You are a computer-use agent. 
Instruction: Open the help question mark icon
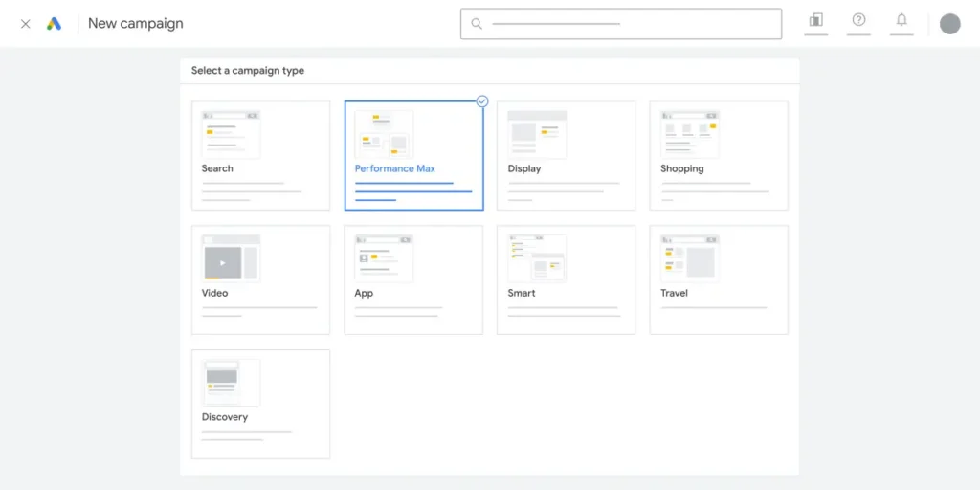click(858, 20)
